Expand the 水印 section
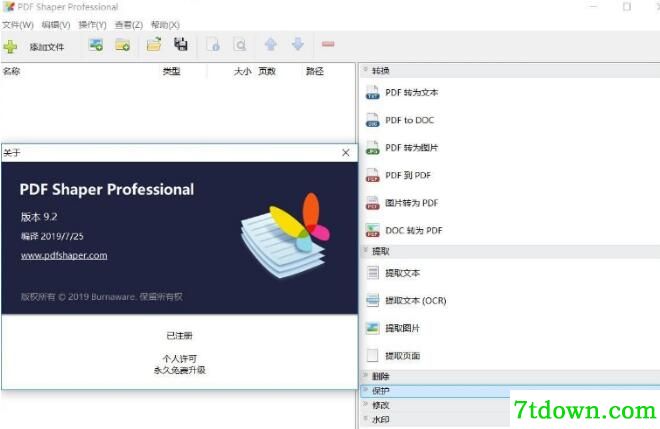 (365, 419)
